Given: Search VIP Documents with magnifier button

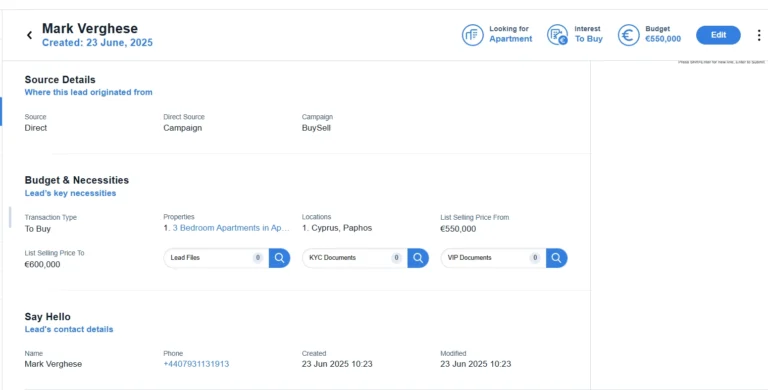Looking at the screenshot, I should pos(556,258).
